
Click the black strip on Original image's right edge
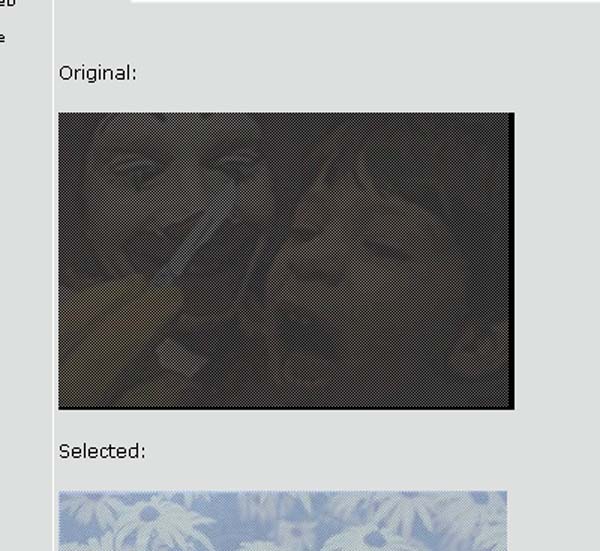click(x=511, y=260)
